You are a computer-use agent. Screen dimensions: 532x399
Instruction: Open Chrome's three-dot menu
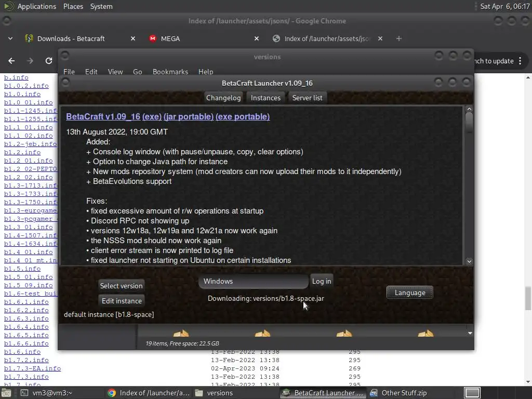[520, 61]
